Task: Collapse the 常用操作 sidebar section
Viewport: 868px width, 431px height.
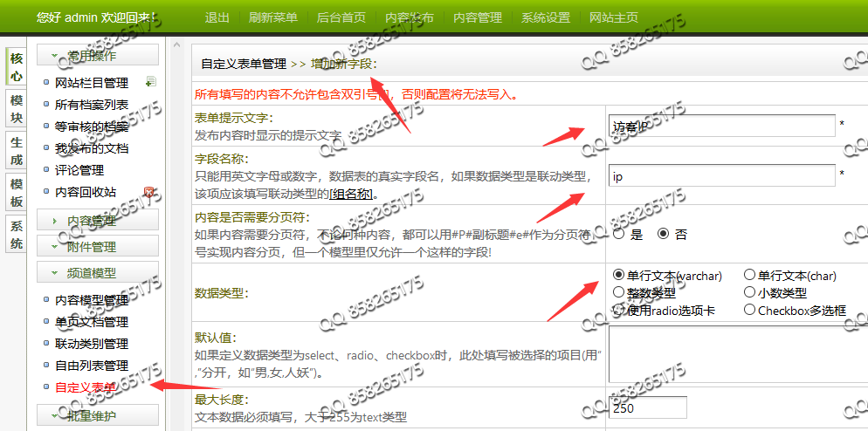Action: (x=98, y=55)
